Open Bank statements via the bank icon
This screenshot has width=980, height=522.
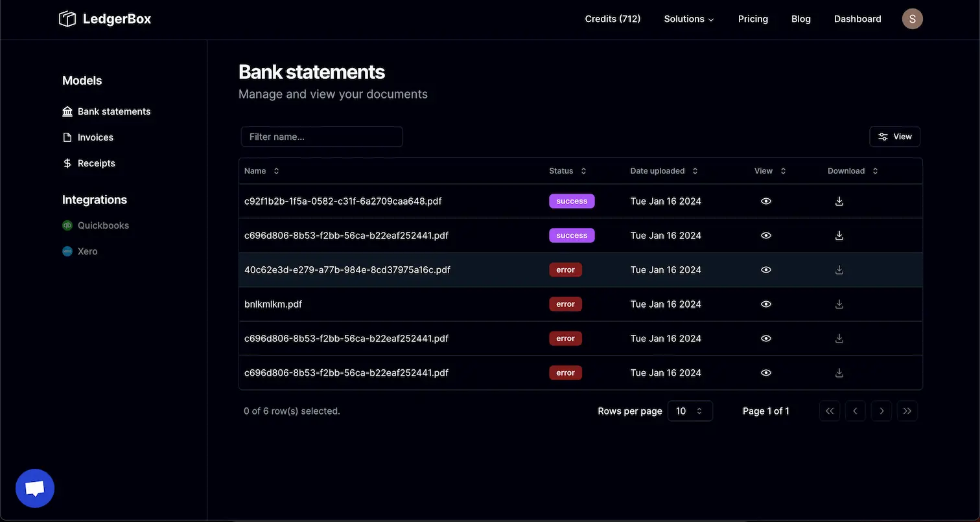pos(67,111)
